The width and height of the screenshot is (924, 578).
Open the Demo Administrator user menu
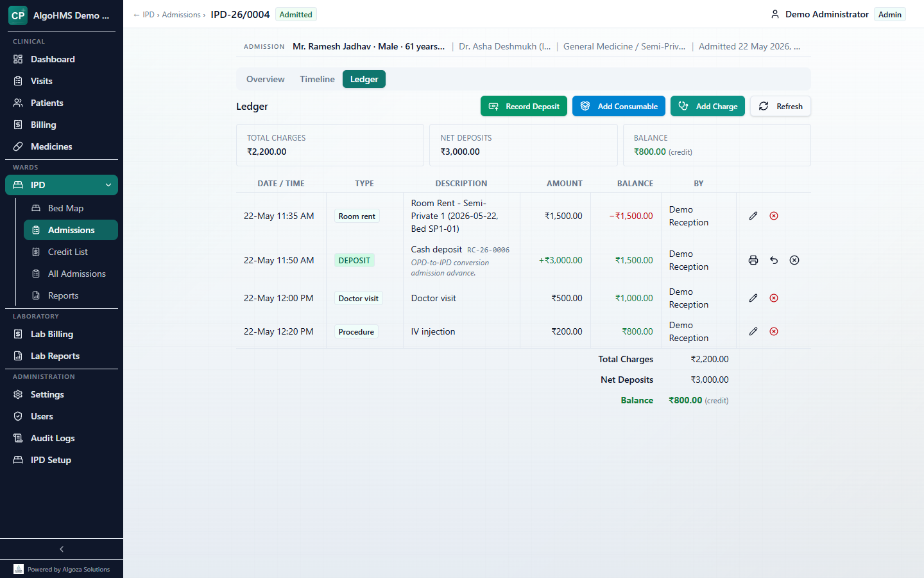(819, 14)
